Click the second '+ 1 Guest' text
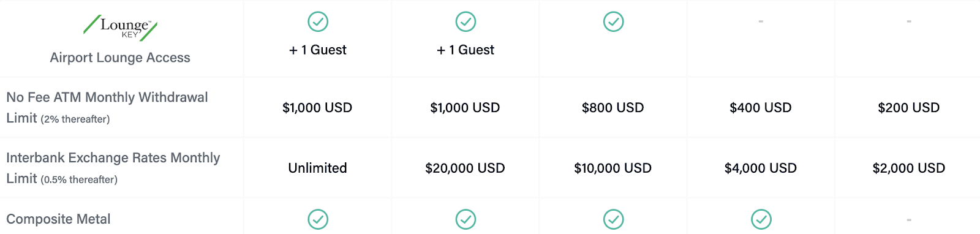This screenshot has height=234, width=980. [466, 50]
